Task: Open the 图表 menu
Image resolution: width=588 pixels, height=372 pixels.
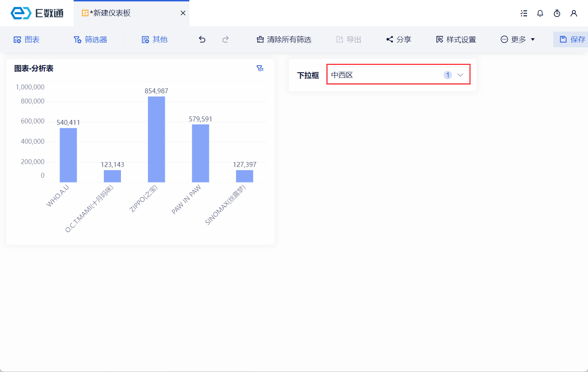Action: coord(27,40)
